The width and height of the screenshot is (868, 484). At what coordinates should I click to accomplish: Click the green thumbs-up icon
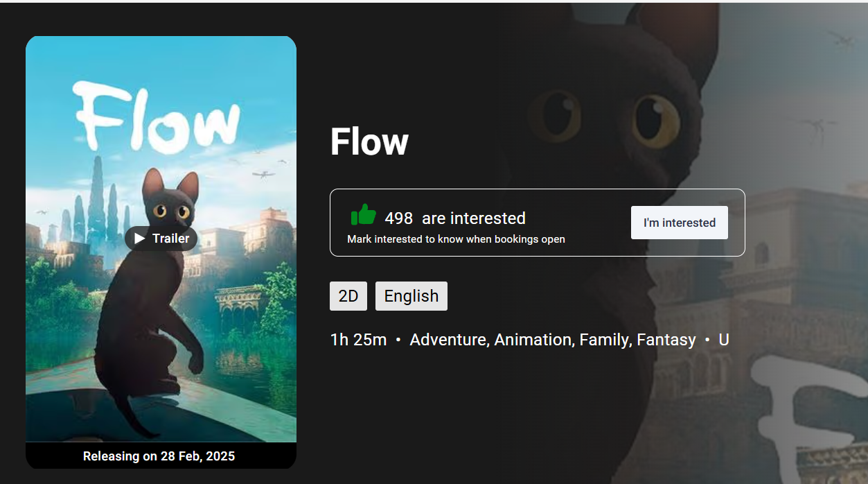coord(362,216)
